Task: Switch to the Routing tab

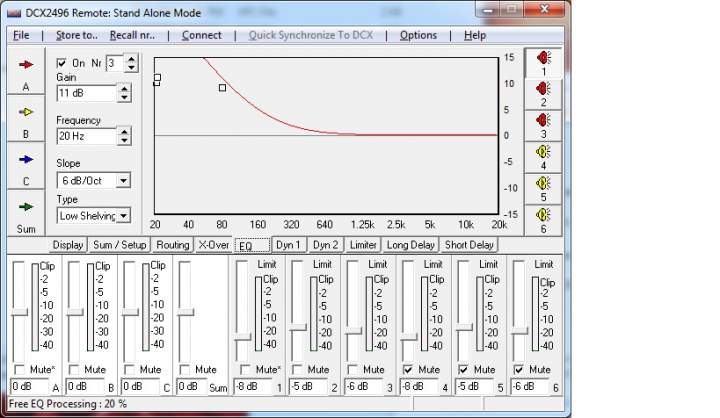Action: [x=173, y=245]
